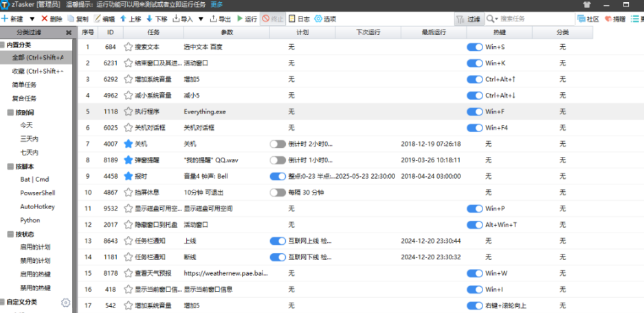Collapse the 按状态 group
The image size is (644, 313).
pos(10,234)
